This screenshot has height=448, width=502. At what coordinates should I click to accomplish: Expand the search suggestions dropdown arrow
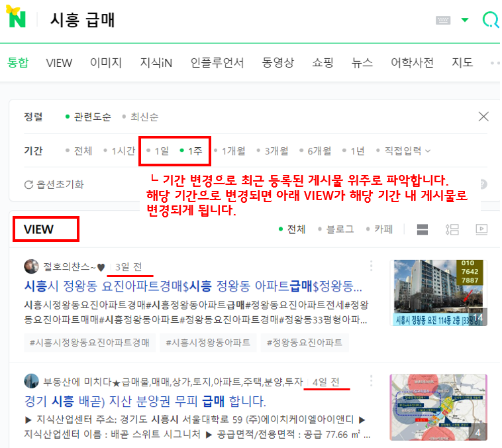[x=465, y=20]
